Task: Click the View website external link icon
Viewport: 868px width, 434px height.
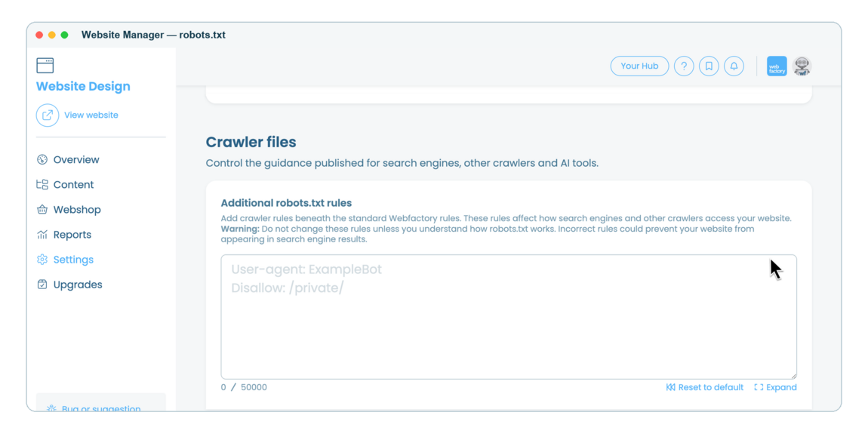Action: click(48, 115)
